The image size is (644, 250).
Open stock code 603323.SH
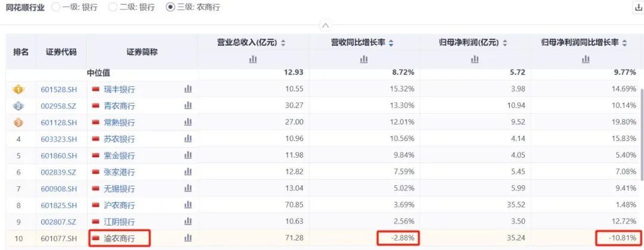58,139
